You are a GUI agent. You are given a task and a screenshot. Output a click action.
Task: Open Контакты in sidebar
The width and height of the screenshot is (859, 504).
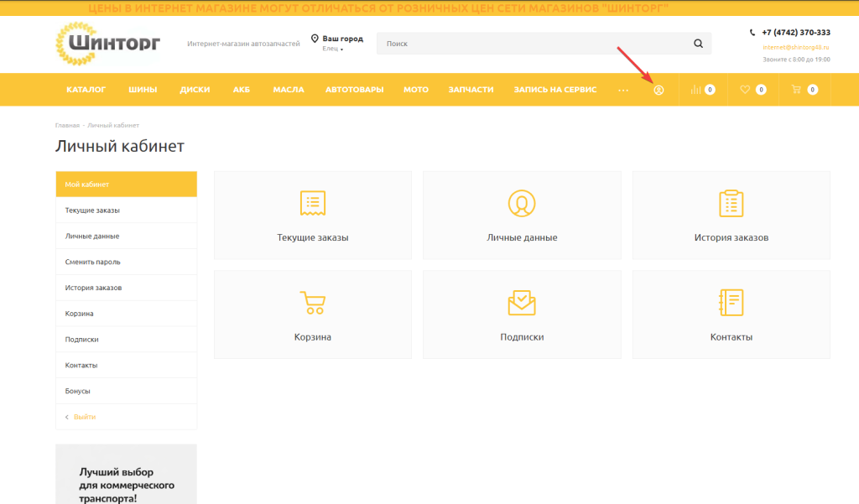point(127,365)
